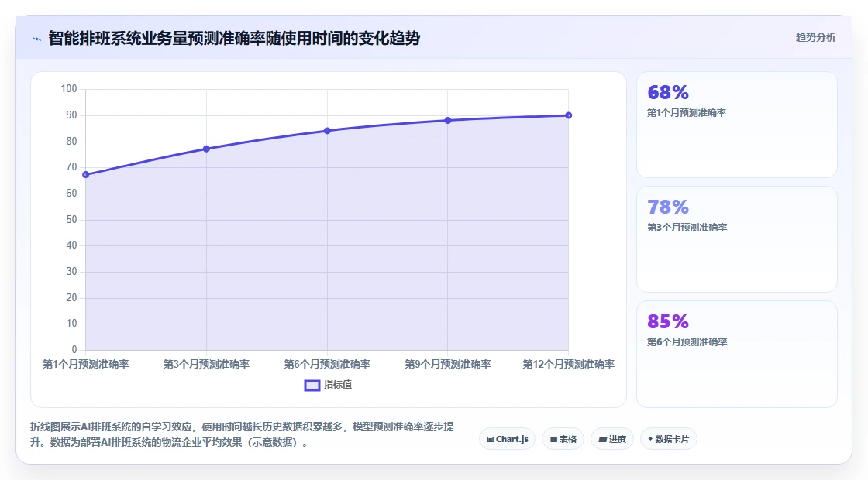Screen dimensions: 868x480
Task: Click the 趋势分析 label in header
Action: (815, 38)
